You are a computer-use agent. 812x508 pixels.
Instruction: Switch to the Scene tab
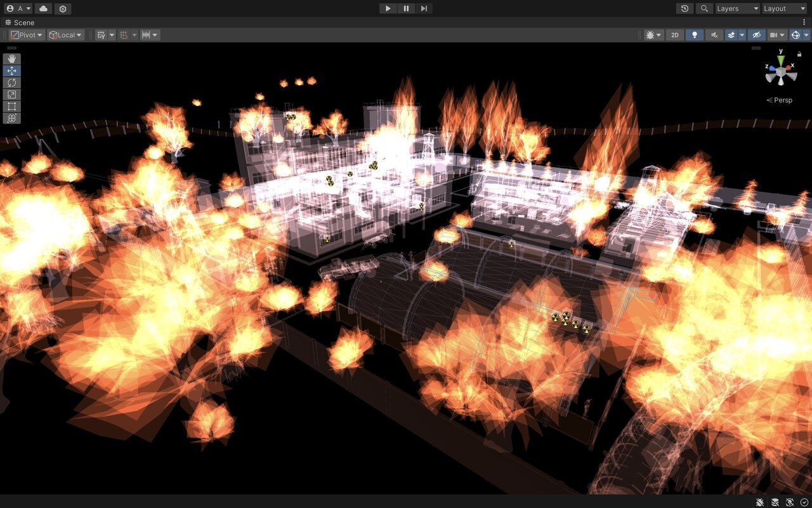point(20,22)
